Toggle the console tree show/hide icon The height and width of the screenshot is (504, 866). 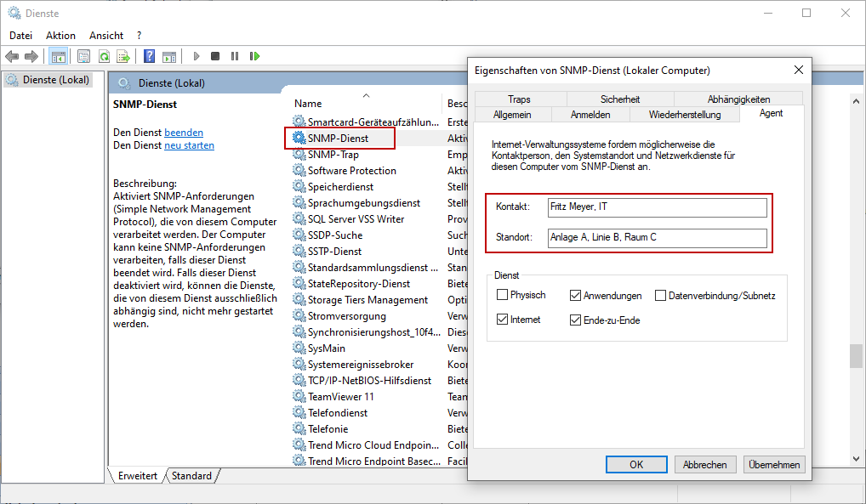pos(58,56)
